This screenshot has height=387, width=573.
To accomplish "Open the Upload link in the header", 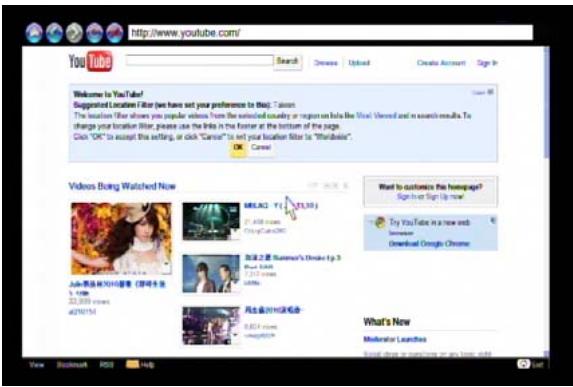I will 359,63.
